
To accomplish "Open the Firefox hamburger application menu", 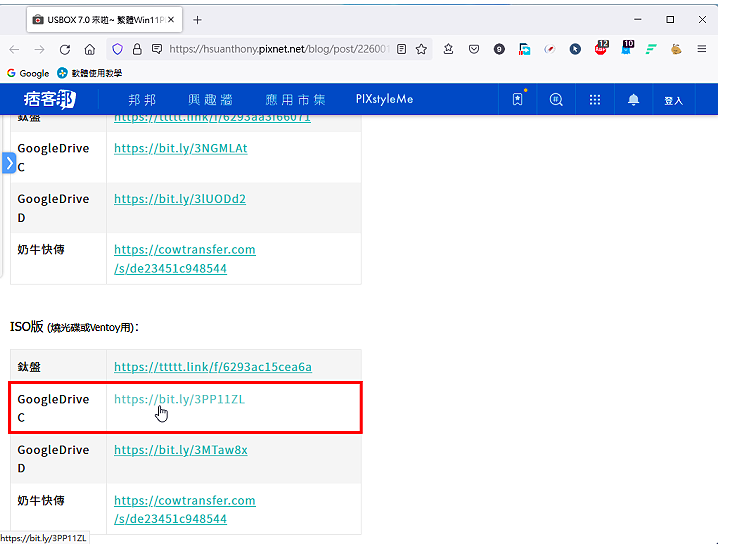I will 702,49.
